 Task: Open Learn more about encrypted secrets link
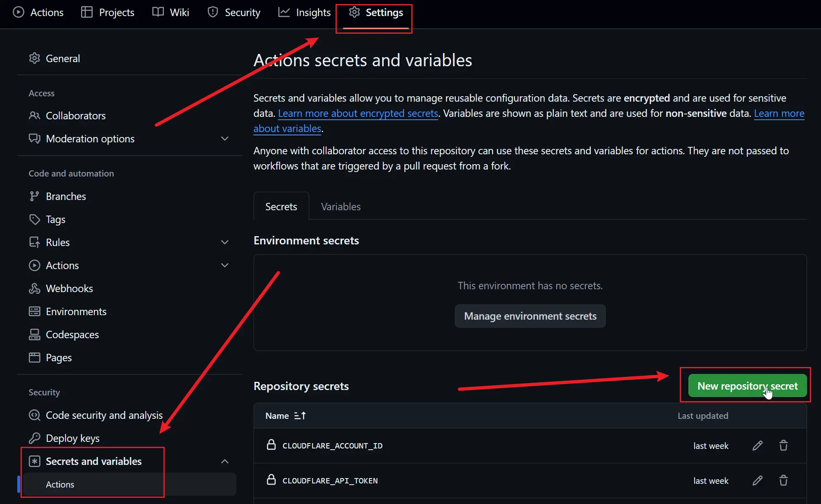click(x=358, y=113)
